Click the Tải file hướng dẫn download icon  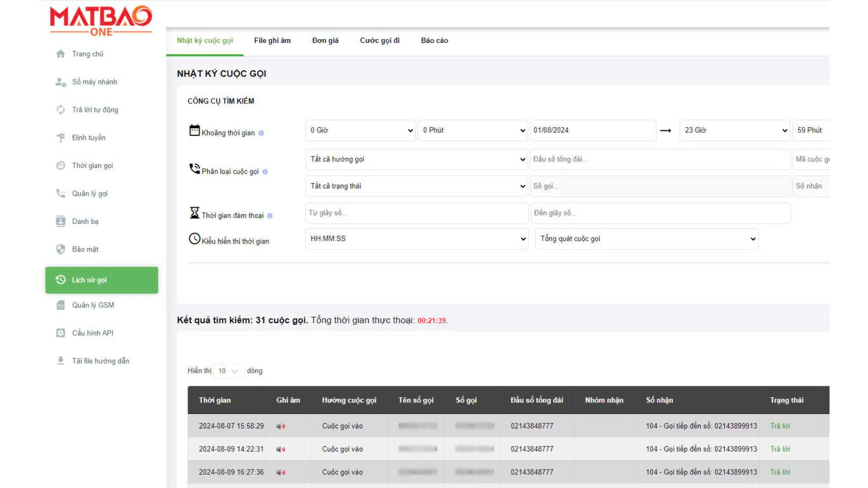61,361
